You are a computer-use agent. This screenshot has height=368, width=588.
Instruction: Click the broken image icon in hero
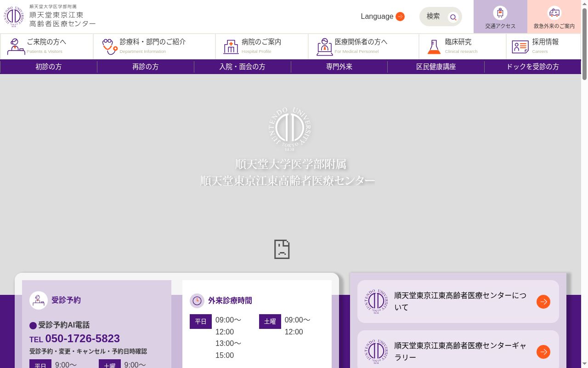(x=282, y=249)
